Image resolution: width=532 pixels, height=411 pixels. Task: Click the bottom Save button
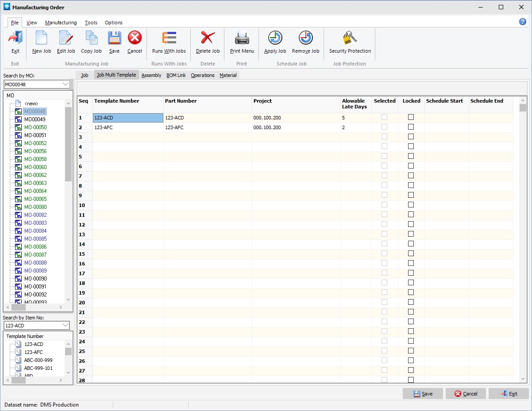pos(423,394)
